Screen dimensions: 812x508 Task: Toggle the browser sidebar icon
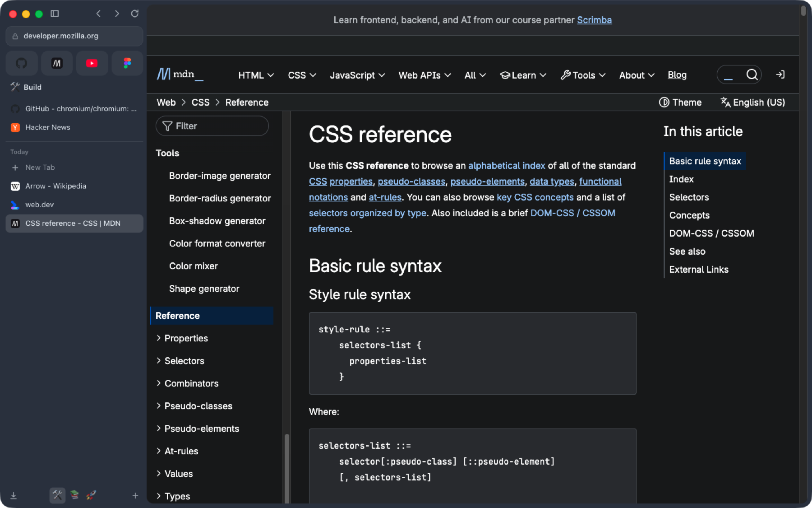click(x=55, y=14)
